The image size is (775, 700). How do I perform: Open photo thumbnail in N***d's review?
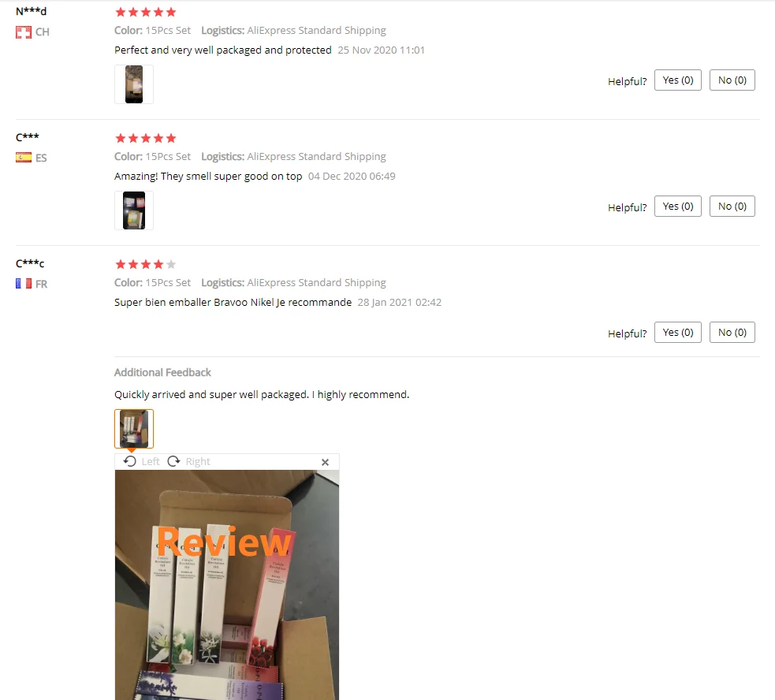[134, 84]
